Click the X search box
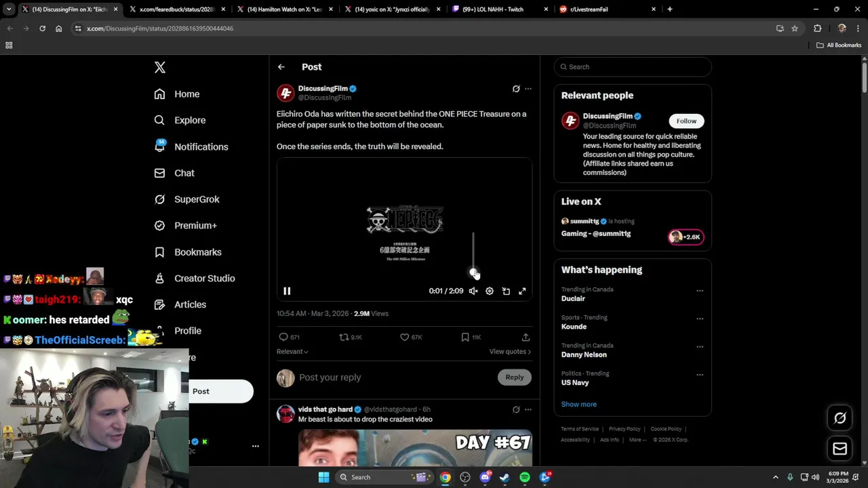Image resolution: width=868 pixels, height=488 pixels. 633,67
